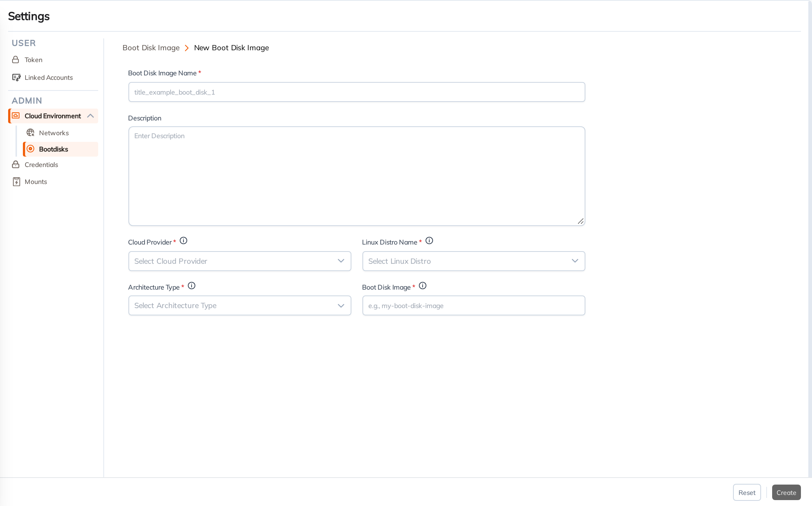The height and width of the screenshot is (506, 812).
Task: Select Bootdisks in the sidebar
Action: (x=61, y=149)
